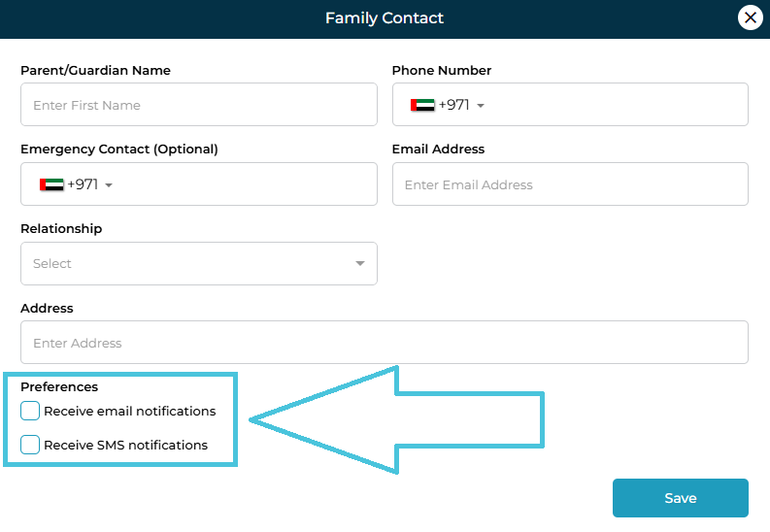This screenshot has width=770, height=532.
Task: Click the 'Receive email notifications' label text
Action: [x=129, y=411]
